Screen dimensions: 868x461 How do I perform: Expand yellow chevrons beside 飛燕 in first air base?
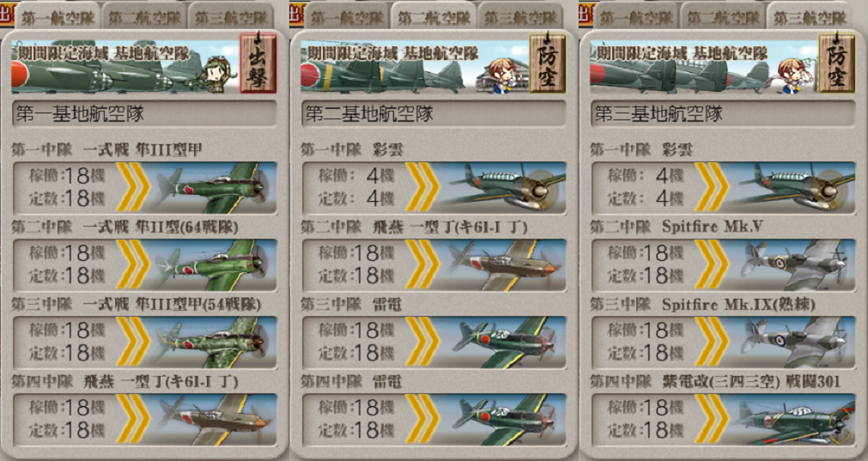(133, 420)
